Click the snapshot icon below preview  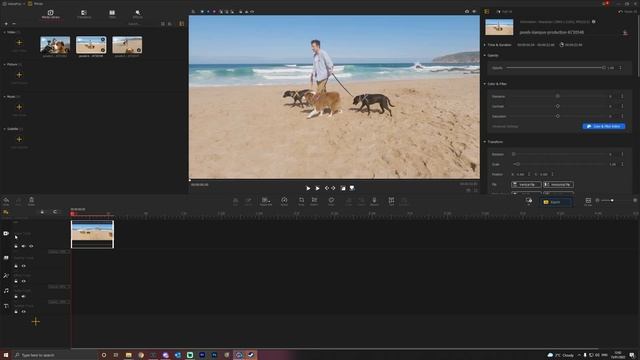click(x=343, y=188)
